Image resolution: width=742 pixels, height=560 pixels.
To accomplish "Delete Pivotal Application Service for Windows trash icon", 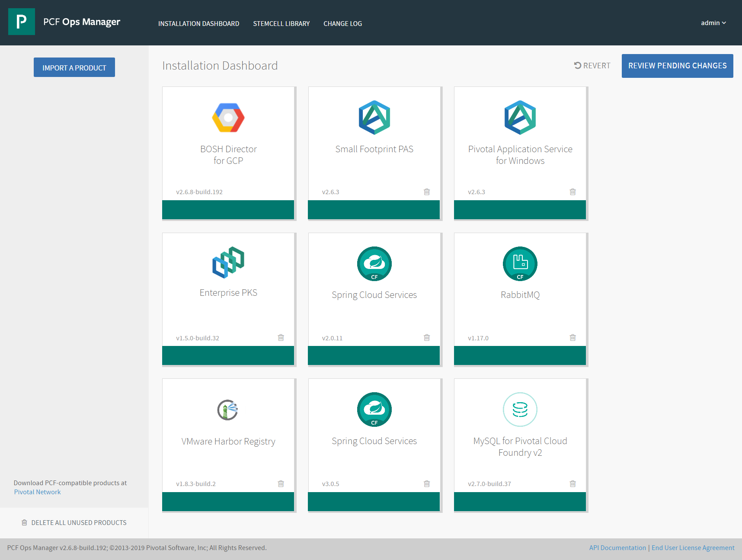I will (x=572, y=192).
